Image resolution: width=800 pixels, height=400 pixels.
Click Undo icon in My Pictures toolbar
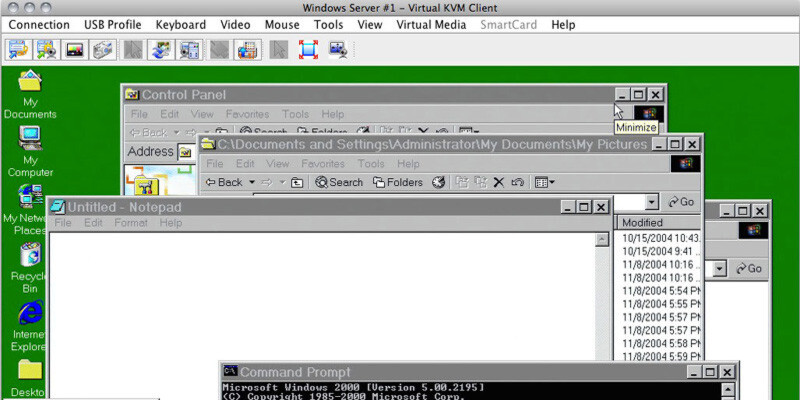[517, 182]
